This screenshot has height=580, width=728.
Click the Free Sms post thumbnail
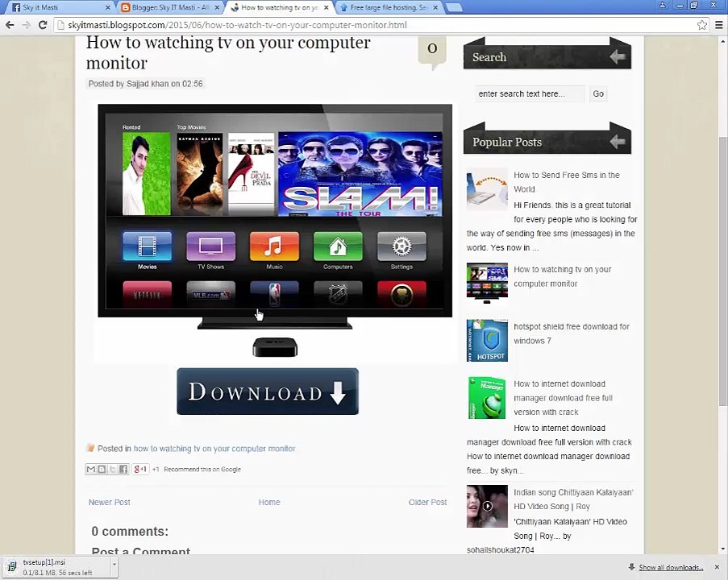tap(487, 188)
